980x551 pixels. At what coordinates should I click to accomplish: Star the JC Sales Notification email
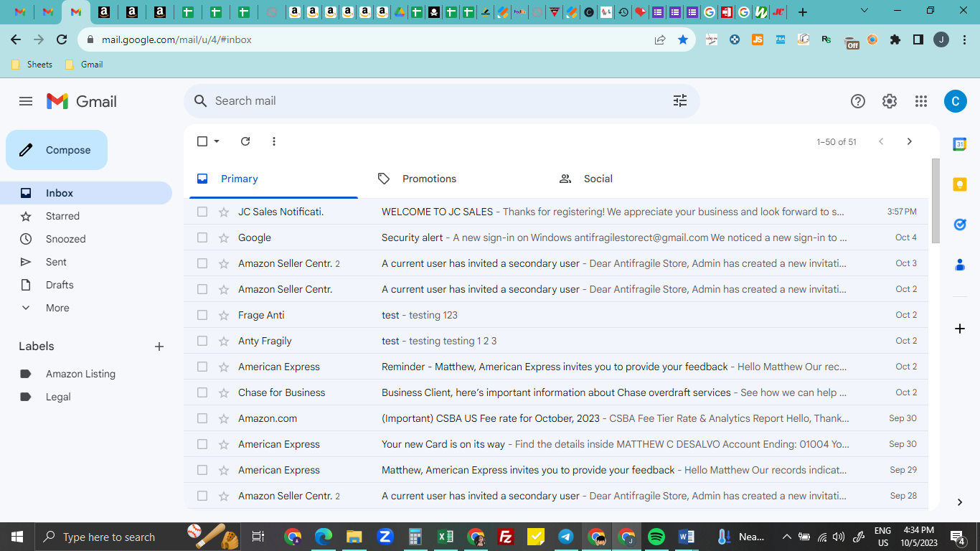point(224,212)
